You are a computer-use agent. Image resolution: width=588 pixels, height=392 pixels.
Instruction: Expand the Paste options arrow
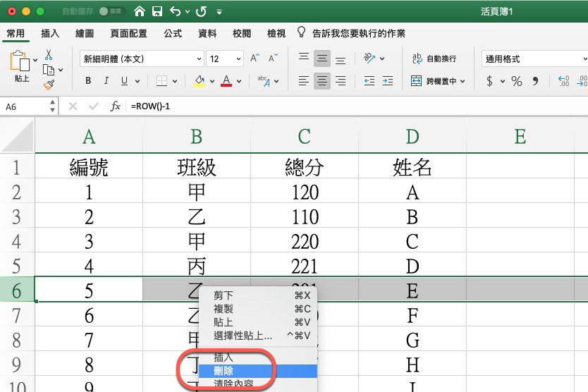(35, 60)
